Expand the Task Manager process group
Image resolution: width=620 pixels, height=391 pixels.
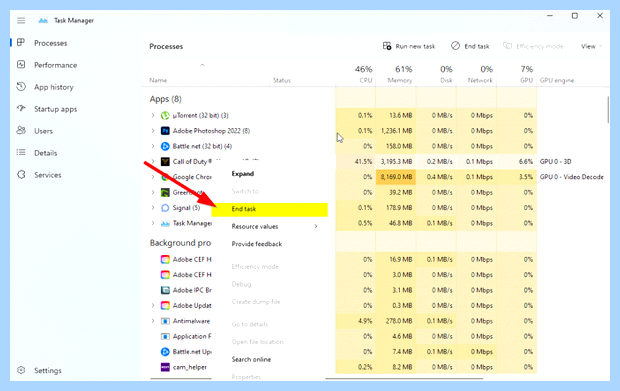[x=153, y=223]
